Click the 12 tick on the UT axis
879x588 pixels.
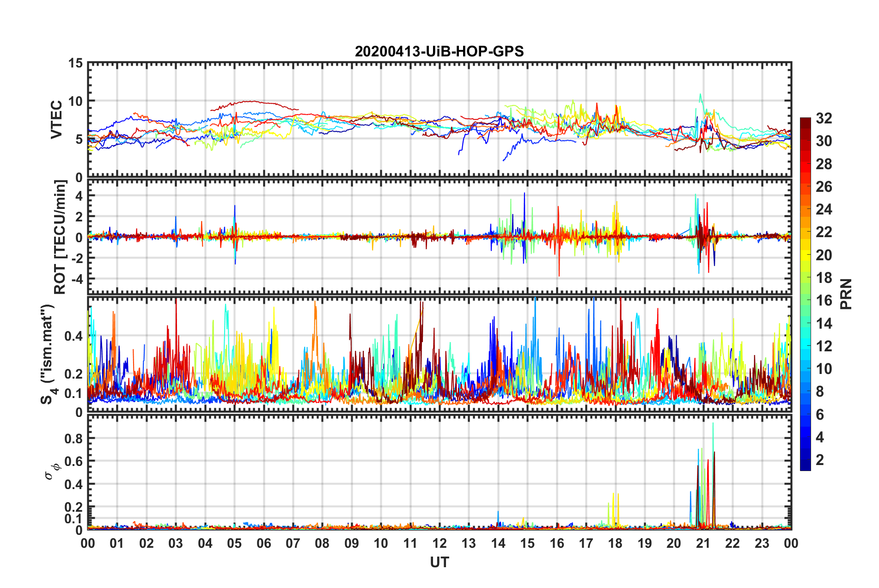[x=439, y=543]
